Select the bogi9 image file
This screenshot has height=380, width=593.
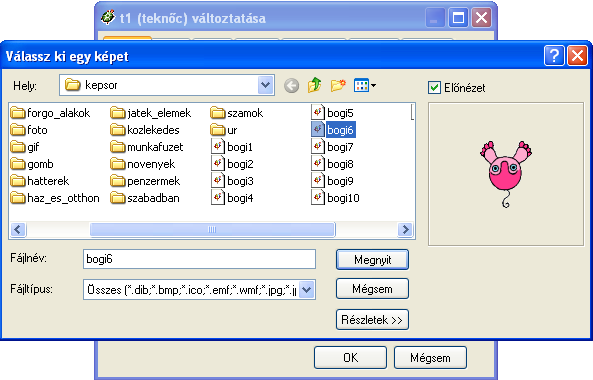(x=332, y=181)
